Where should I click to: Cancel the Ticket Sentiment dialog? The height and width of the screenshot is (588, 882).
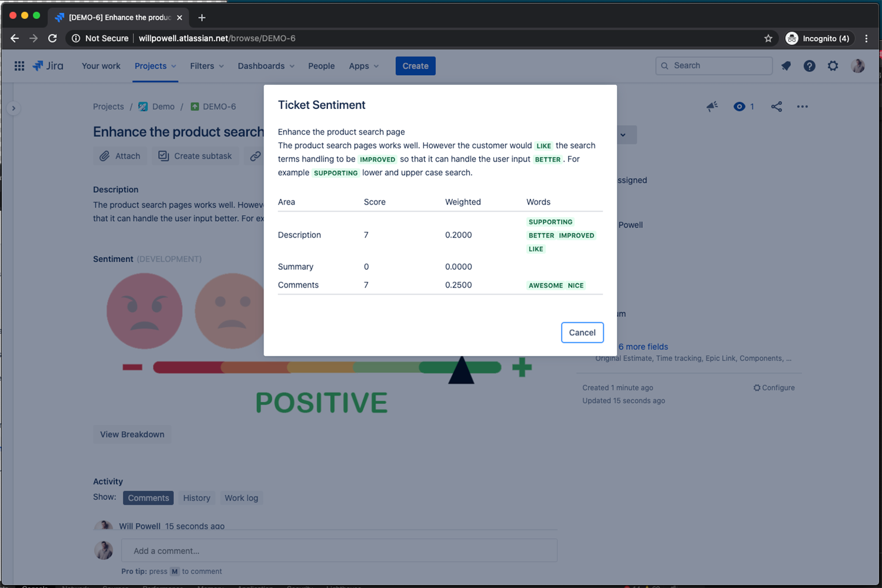pyautogui.click(x=582, y=332)
